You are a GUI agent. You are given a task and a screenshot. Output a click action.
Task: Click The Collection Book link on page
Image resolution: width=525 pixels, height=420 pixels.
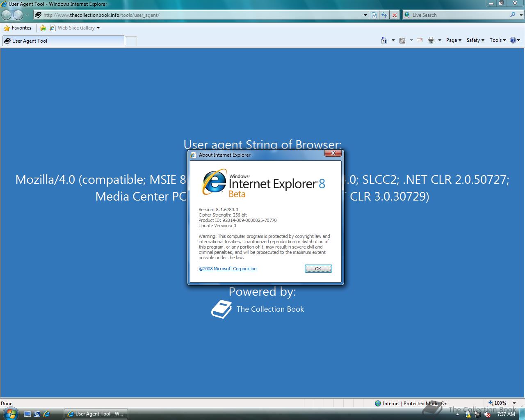pyautogui.click(x=270, y=309)
